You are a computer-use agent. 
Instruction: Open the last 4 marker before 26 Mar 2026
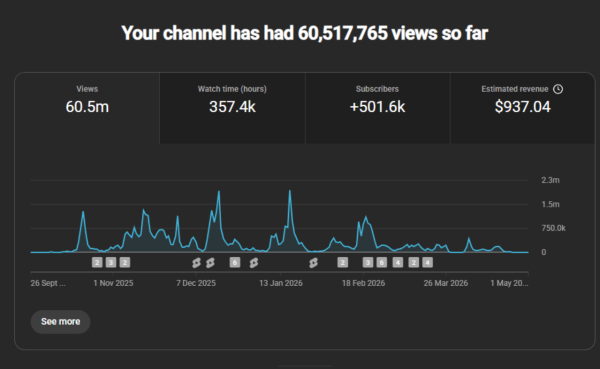427,263
